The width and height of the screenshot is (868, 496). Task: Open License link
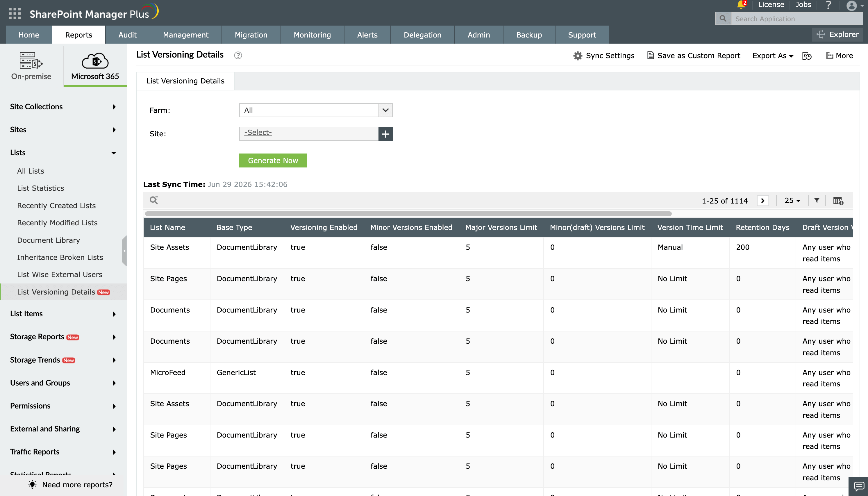pos(771,5)
